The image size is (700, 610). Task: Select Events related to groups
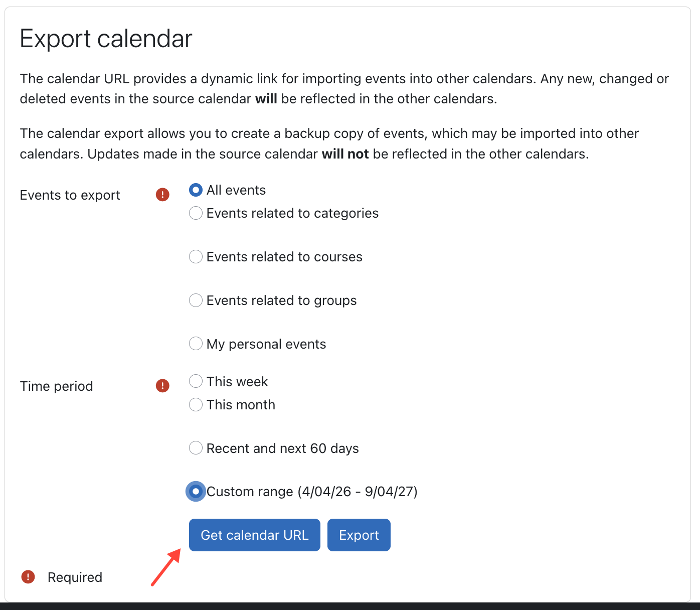pos(196,300)
